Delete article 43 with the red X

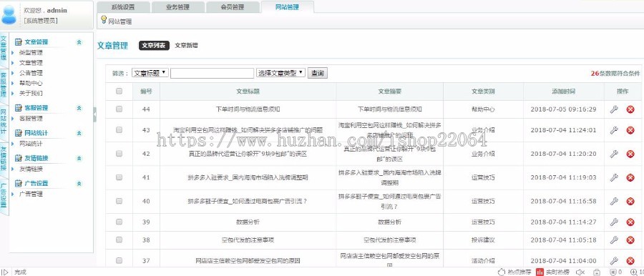[x=630, y=130]
